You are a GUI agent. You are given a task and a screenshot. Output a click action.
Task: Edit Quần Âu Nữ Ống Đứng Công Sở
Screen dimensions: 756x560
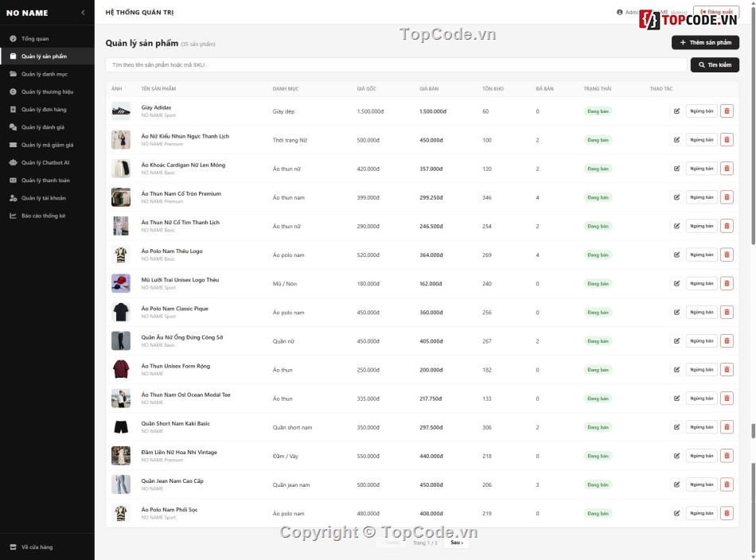coord(676,341)
